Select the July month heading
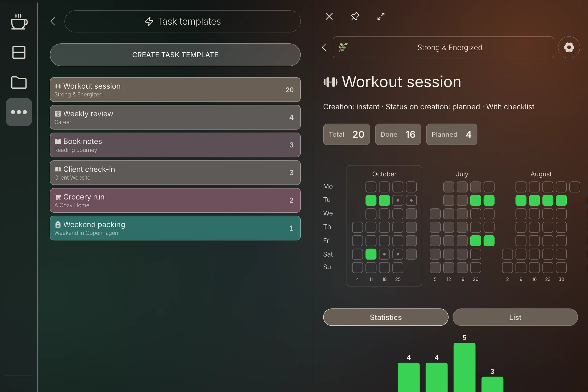Viewport: 588px width, 392px height. click(462, 174)
